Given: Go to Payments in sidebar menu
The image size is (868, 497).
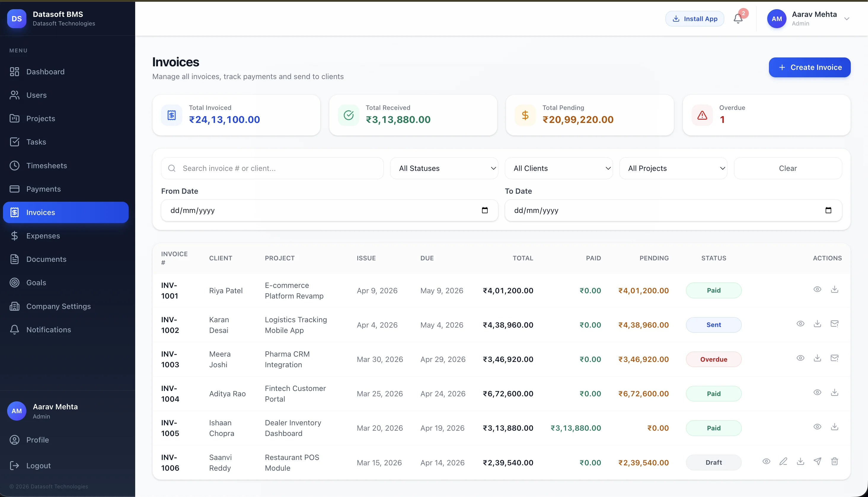Looking at the screenshot, I should click(x=43, y=189).
